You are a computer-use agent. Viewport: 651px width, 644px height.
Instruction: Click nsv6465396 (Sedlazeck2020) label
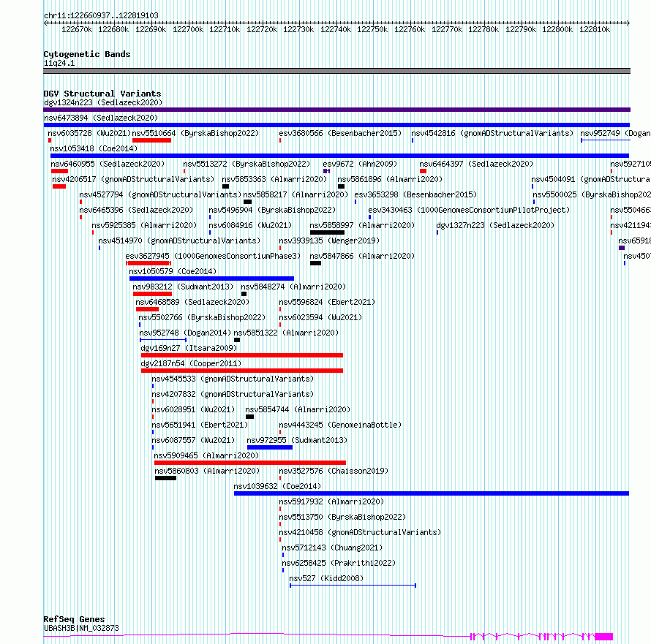pos(136,210)
